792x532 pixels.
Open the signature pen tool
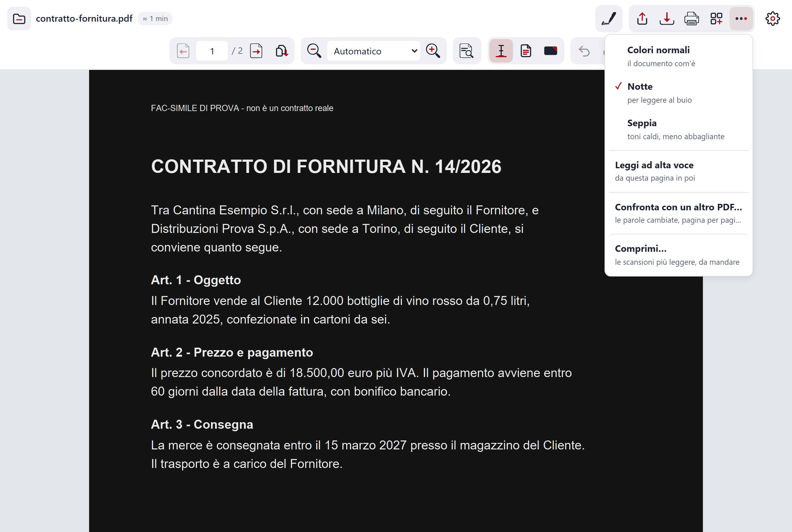point(609,19)
